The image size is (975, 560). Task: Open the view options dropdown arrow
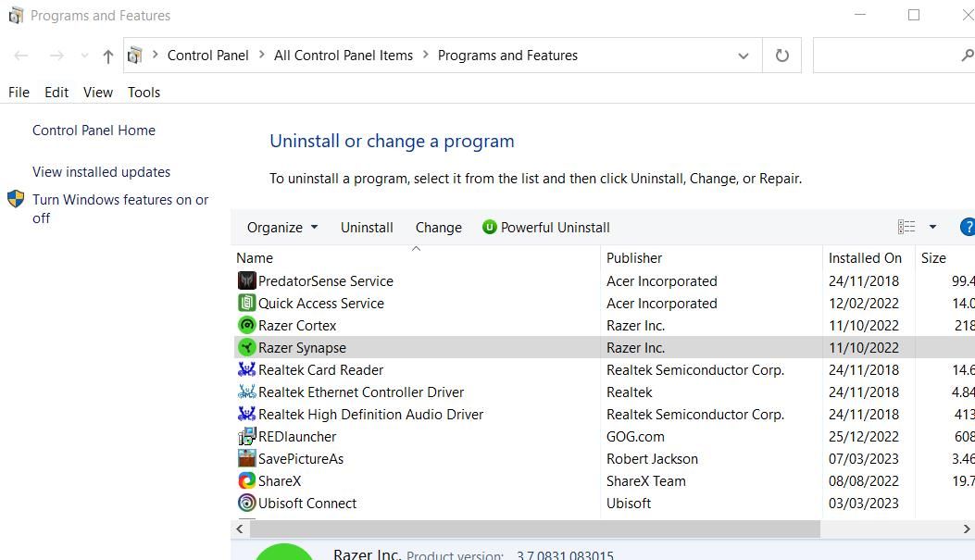point(932,228)
